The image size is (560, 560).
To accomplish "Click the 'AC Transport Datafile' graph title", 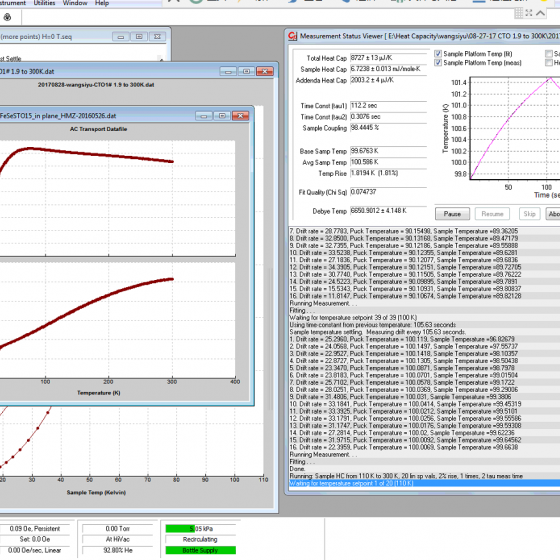I will pyautogui.click(x=98, y=129).
